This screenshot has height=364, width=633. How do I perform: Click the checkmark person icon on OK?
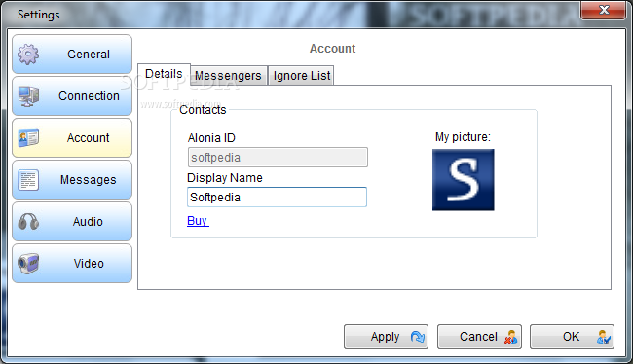coord(604,337)
